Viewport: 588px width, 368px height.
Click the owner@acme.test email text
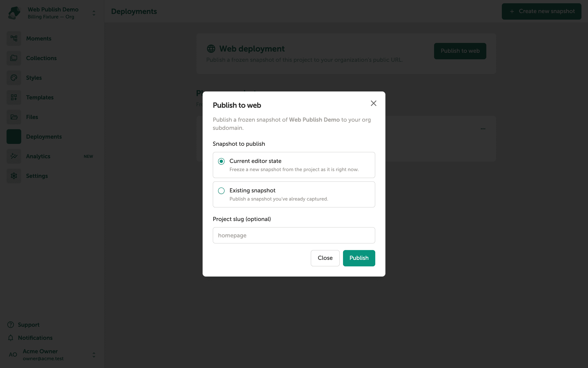[43, 359]
